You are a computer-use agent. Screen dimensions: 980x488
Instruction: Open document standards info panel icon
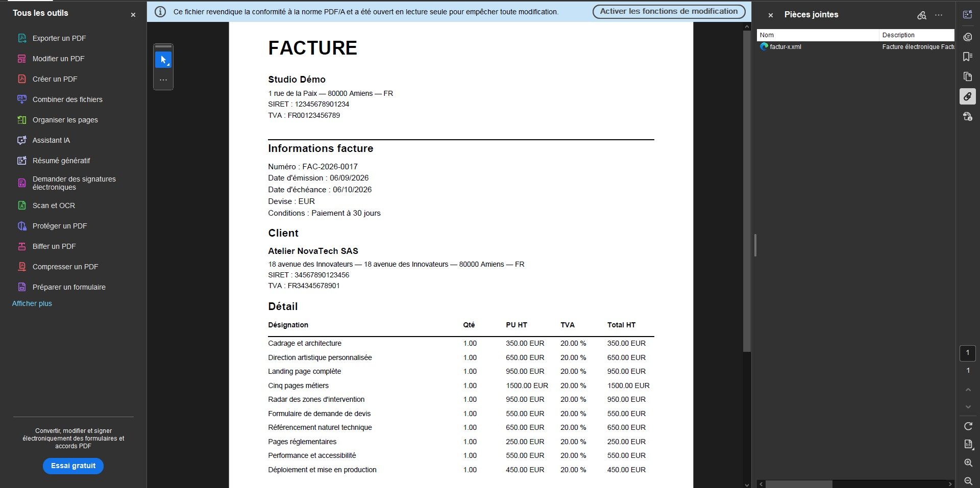[968, 117]
